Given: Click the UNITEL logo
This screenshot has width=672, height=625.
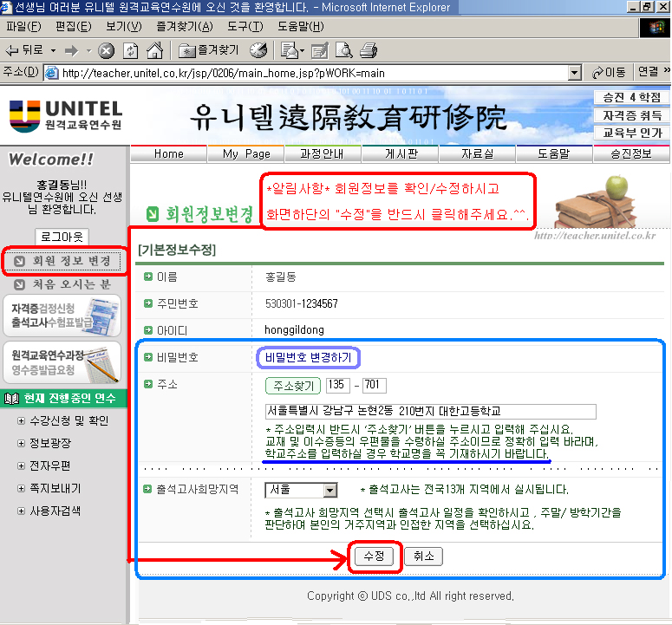Looking at the screenshot, I should [65, 115].
